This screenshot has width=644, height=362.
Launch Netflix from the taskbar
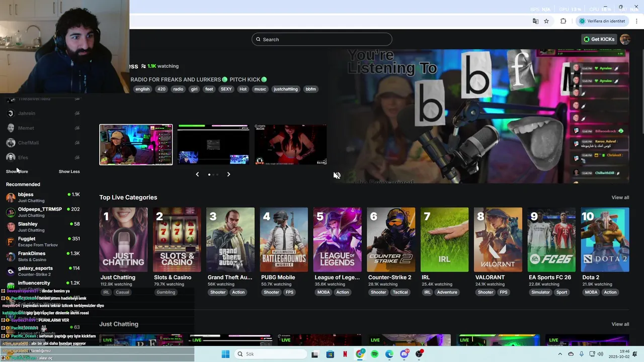345,354
